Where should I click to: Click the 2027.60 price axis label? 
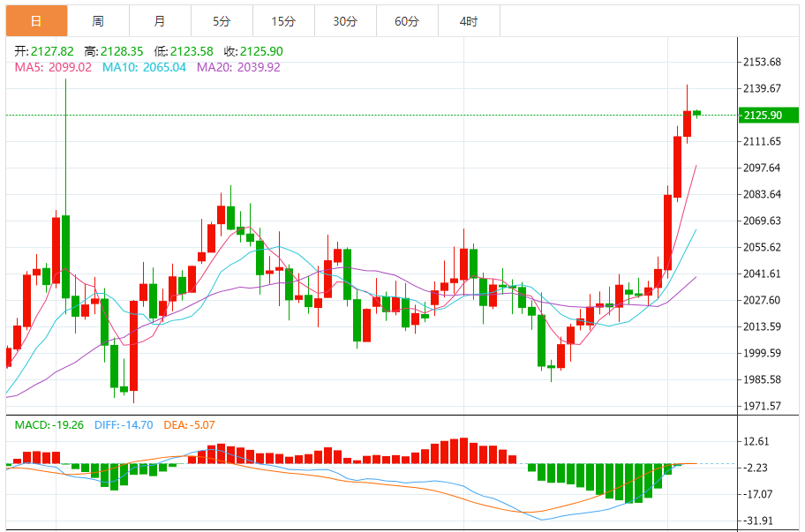pos(762,300)
